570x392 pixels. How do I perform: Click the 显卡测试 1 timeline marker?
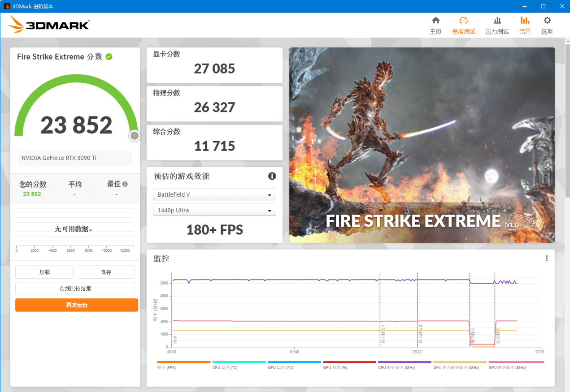tap(383, 334)
